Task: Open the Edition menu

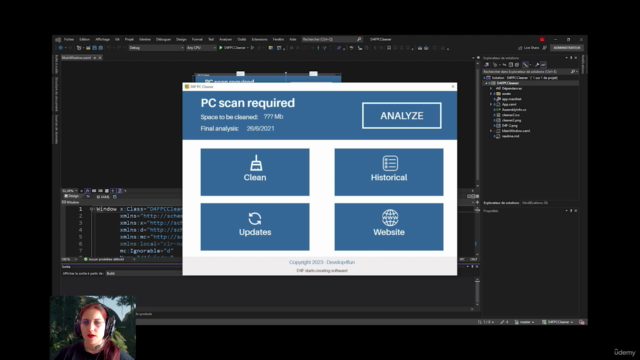Action: coord(84,40)
